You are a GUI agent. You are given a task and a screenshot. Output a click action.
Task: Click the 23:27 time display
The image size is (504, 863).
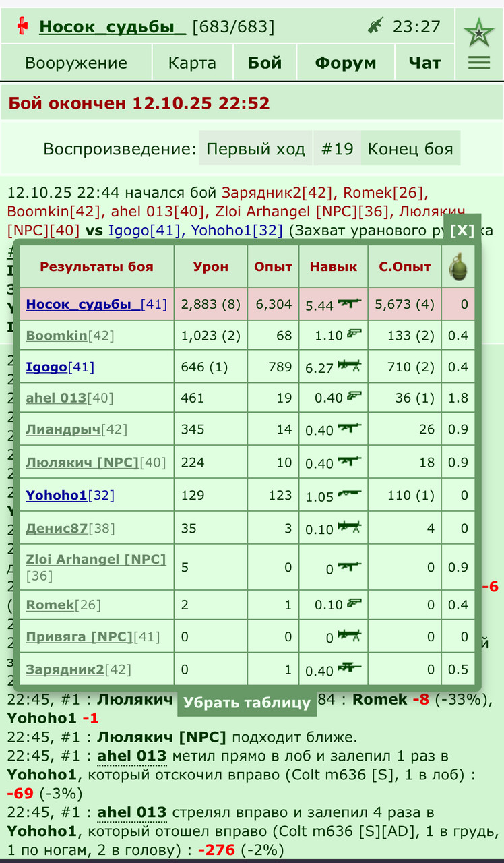pyautogui.click(x=416, y=26)
